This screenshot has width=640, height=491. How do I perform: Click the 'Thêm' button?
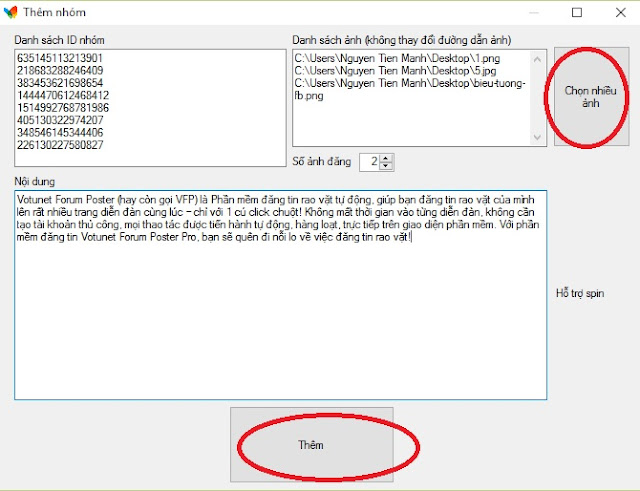[x=311, y=444]
